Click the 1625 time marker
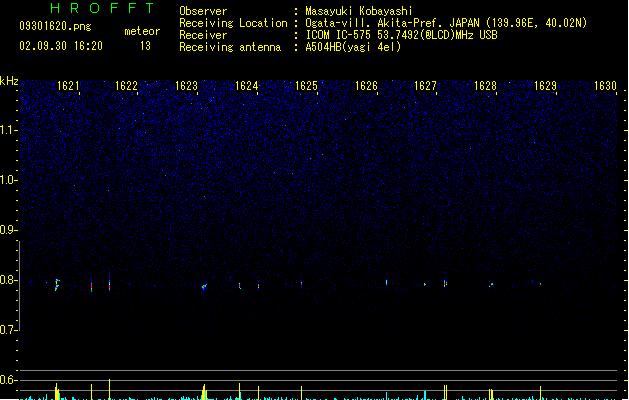629x400 pixels. pos(306,86)
